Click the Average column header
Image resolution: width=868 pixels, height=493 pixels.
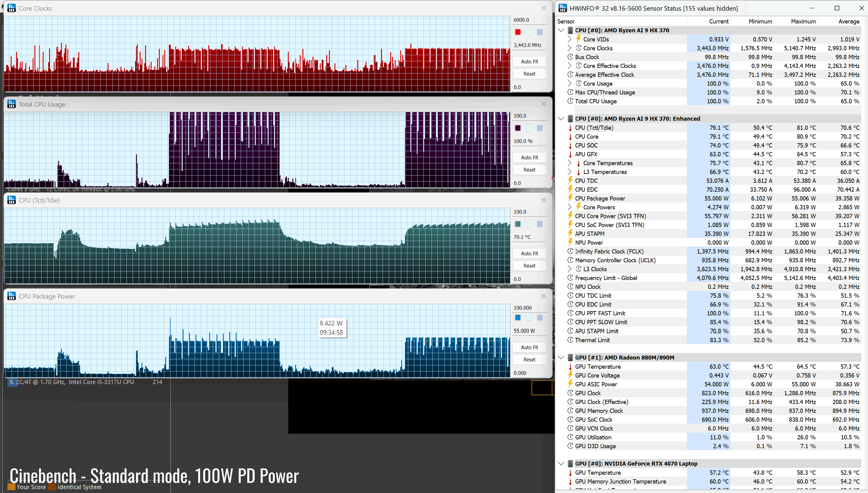840,21
